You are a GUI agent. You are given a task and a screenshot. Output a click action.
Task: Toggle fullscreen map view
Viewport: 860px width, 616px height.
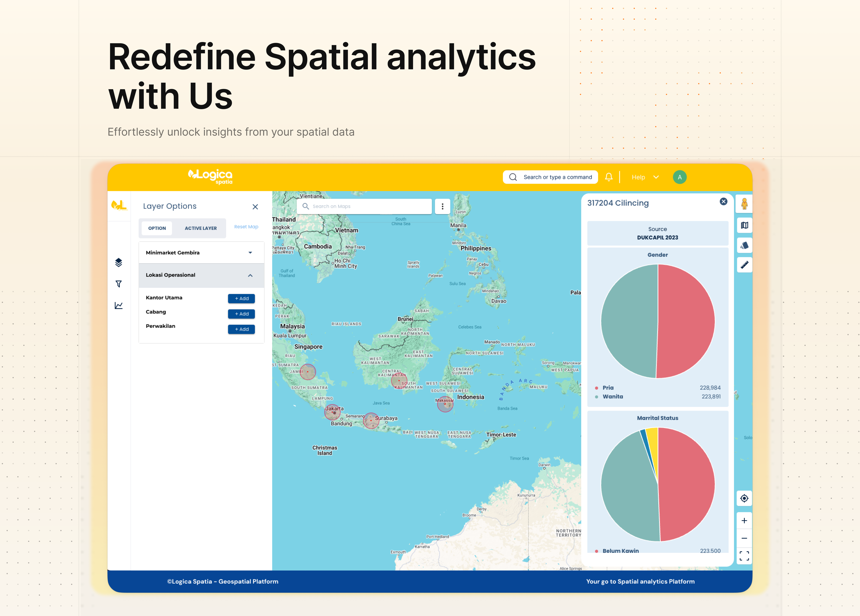coord(744,556)
